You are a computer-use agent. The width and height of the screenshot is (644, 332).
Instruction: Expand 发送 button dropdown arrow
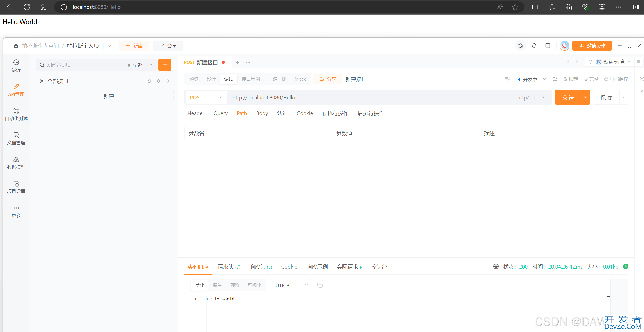586,97
